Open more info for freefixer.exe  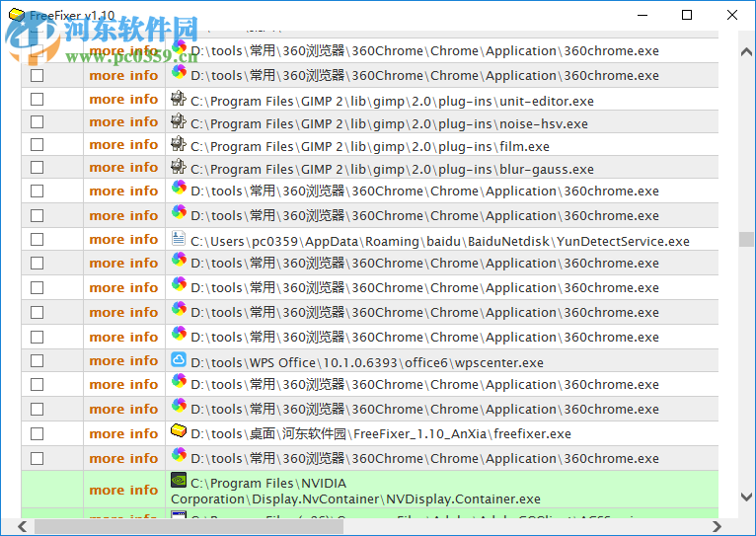pos(123,433)
